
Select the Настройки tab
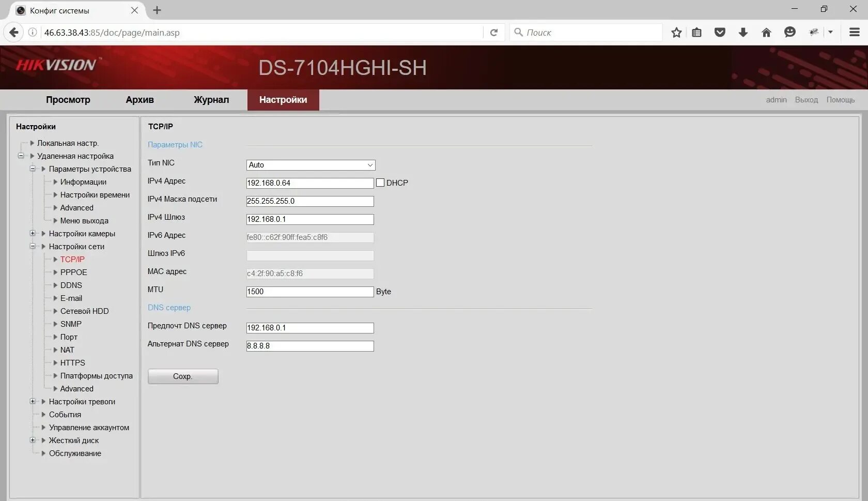283,100
